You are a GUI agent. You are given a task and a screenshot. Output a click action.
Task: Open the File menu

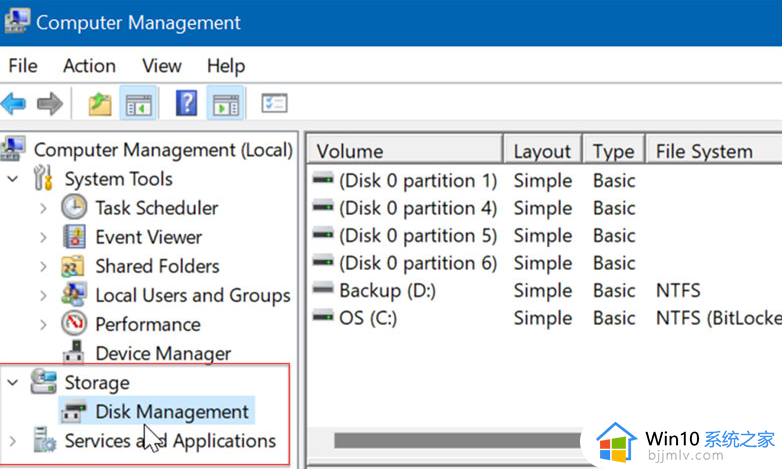point(23,66)
